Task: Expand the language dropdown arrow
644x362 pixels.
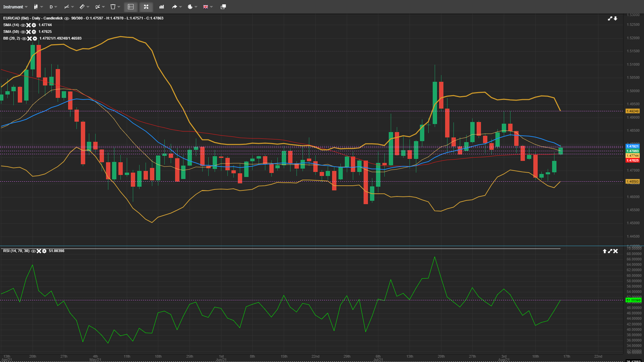Action: (x=211, y=7)
